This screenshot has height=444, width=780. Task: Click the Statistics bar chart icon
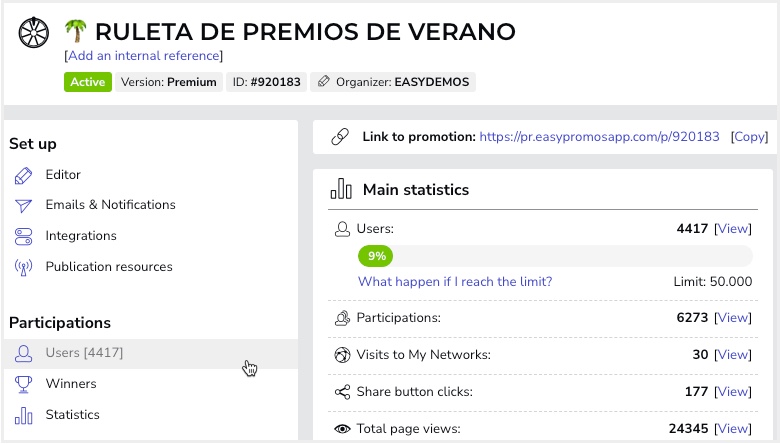coord(23,415)
